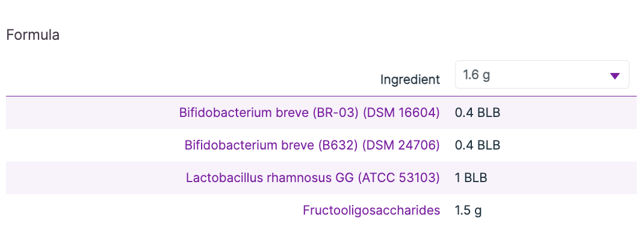Click the 1.6 g text in the selector
Image resolution: width=644 pixels, height=246 pixels.
point(476,75)
